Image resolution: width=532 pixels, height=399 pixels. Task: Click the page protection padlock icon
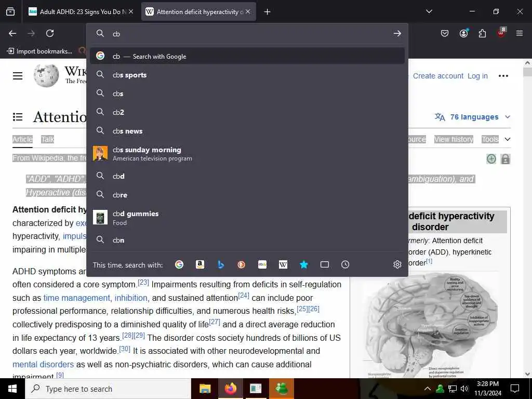click(505, 159)
